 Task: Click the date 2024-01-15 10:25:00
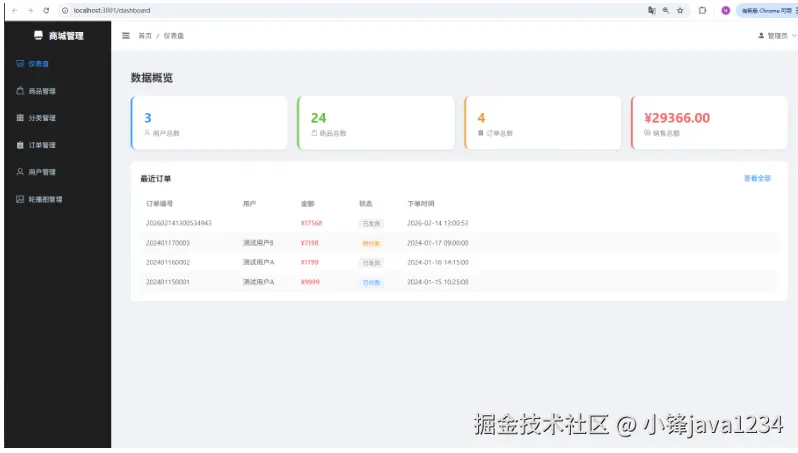pos(438,281)
